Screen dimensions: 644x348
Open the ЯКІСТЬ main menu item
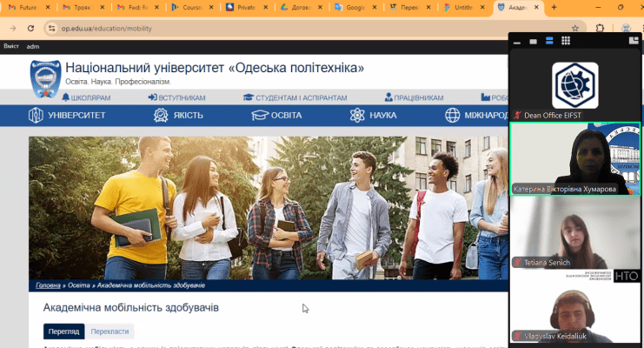(x=188, y=115)
